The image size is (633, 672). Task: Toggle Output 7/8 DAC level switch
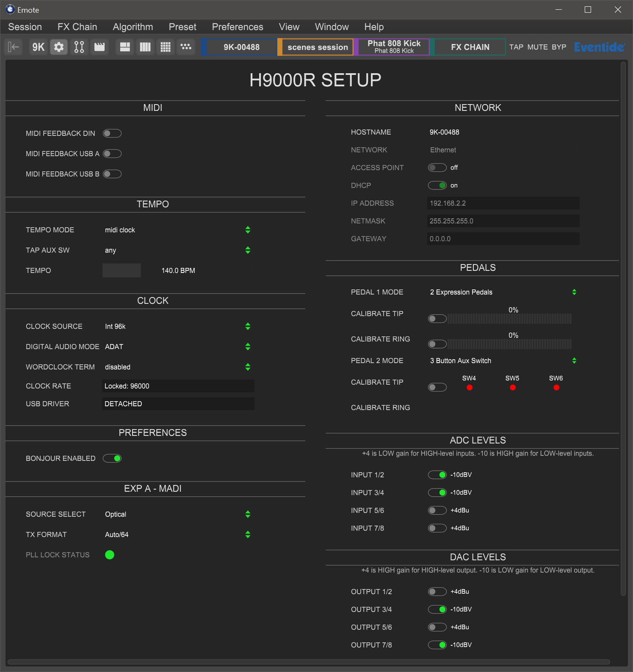pos(437,645)
